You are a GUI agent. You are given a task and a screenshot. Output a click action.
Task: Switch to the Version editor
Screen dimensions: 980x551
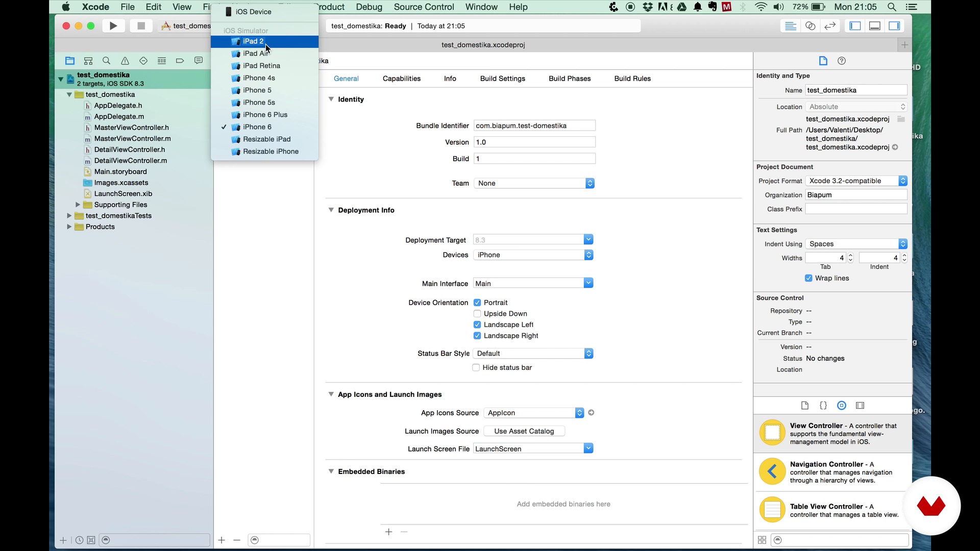pyautogui.click(x=830, y=26)
